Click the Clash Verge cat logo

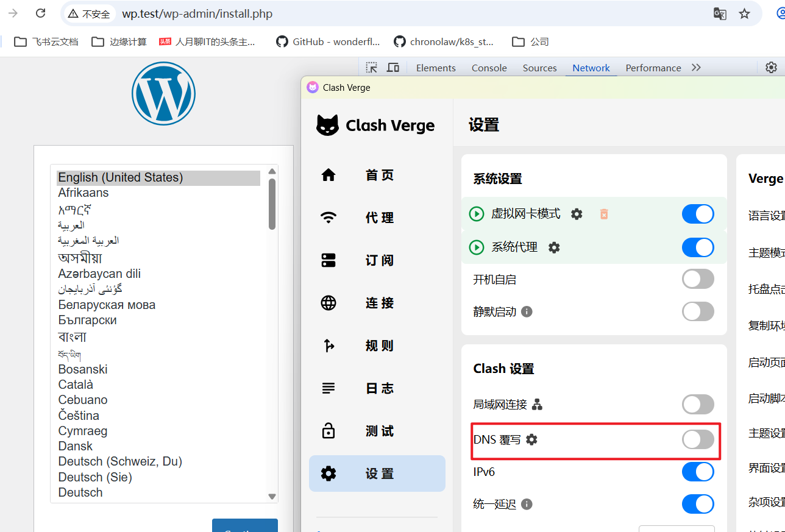pyautogui.click(x=327, y=125)
